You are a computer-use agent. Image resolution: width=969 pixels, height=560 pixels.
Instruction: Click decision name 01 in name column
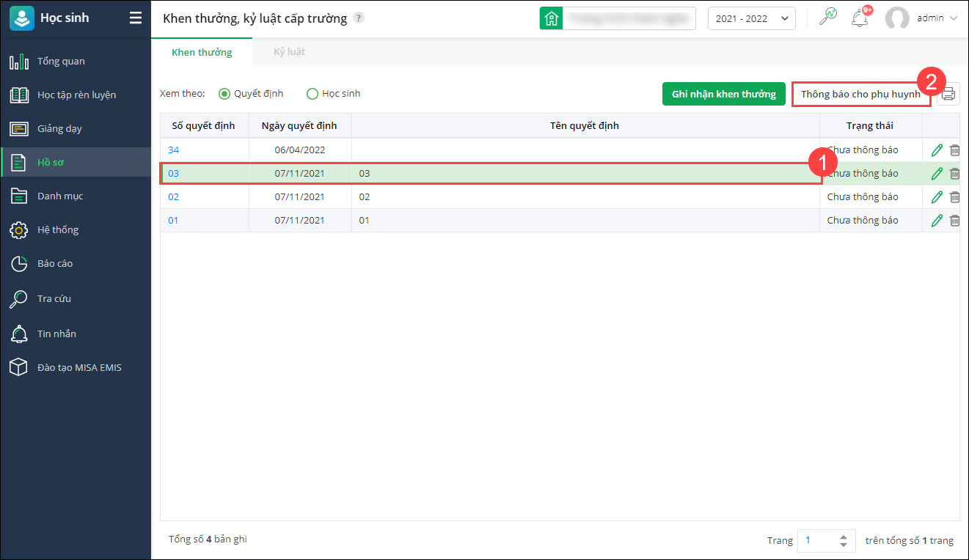365,221
